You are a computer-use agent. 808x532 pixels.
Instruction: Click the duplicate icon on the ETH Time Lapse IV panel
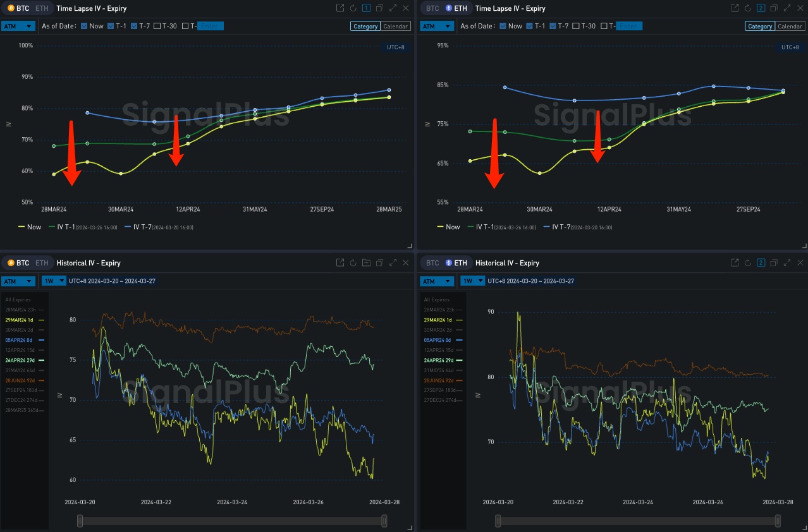point(774,8)
